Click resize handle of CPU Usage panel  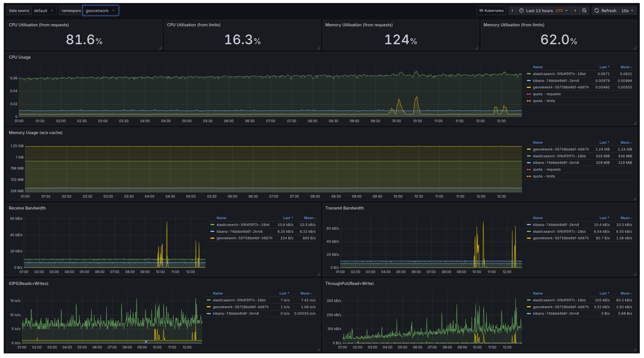click(x=635, y=123)
